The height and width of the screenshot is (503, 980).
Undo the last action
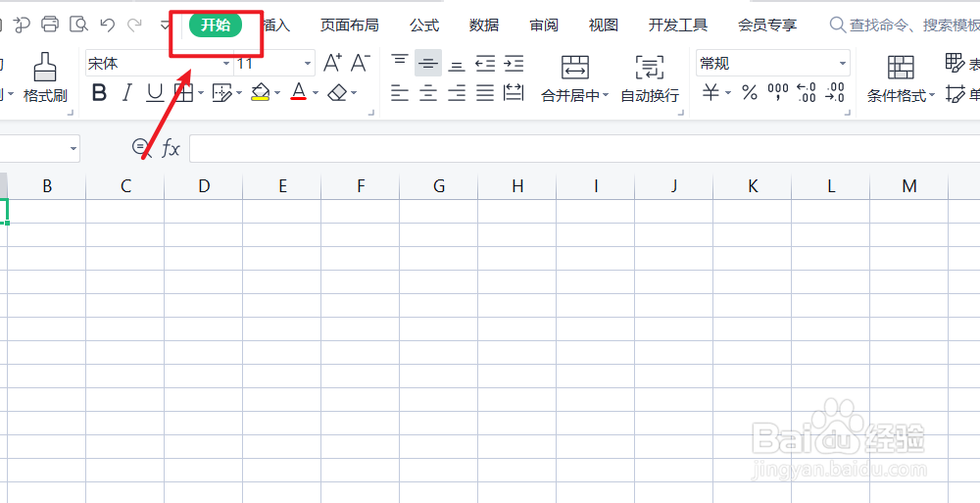click(x=108, y=25)
